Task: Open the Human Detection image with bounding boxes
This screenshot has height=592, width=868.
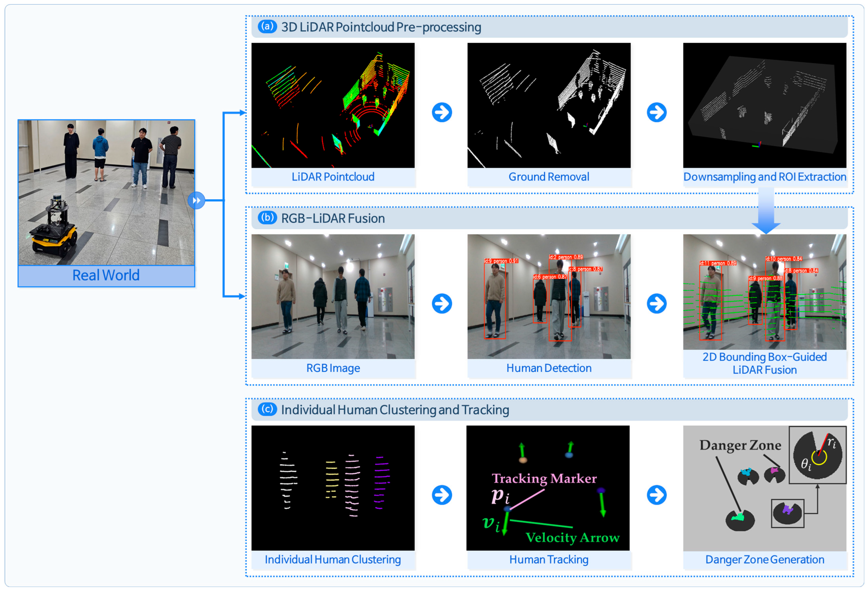Action: pyautogui.click(x=549, y=297)
